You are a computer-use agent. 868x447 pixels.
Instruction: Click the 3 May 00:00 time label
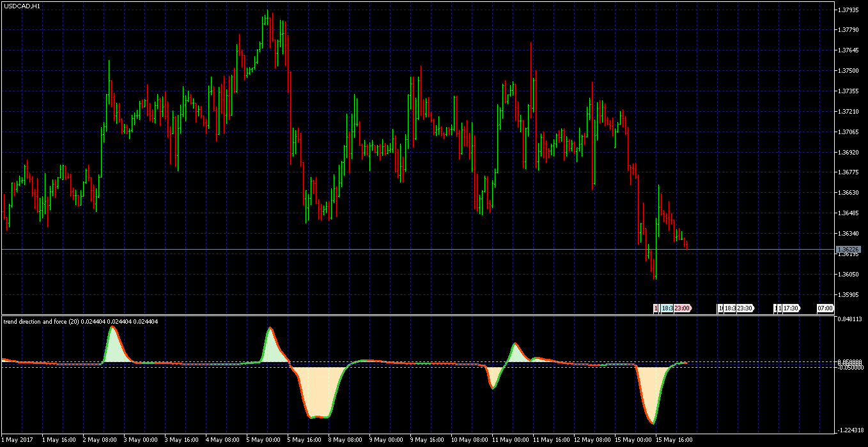[x=141, y=440]
